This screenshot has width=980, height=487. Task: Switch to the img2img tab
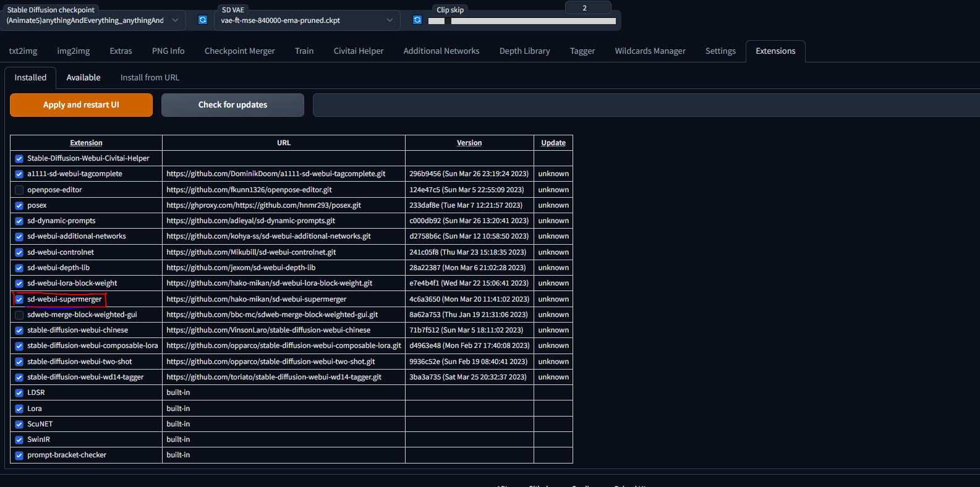(x=74, y=51)
